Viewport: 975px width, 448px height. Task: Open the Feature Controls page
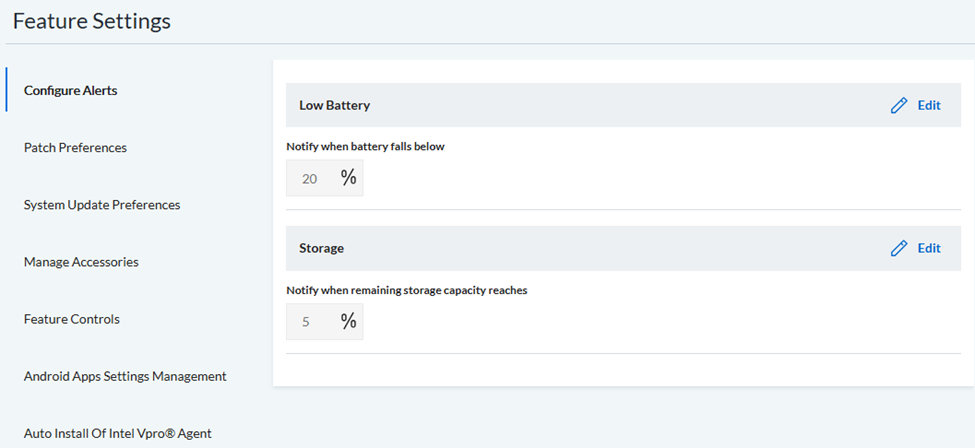click(x=72, y=319)
